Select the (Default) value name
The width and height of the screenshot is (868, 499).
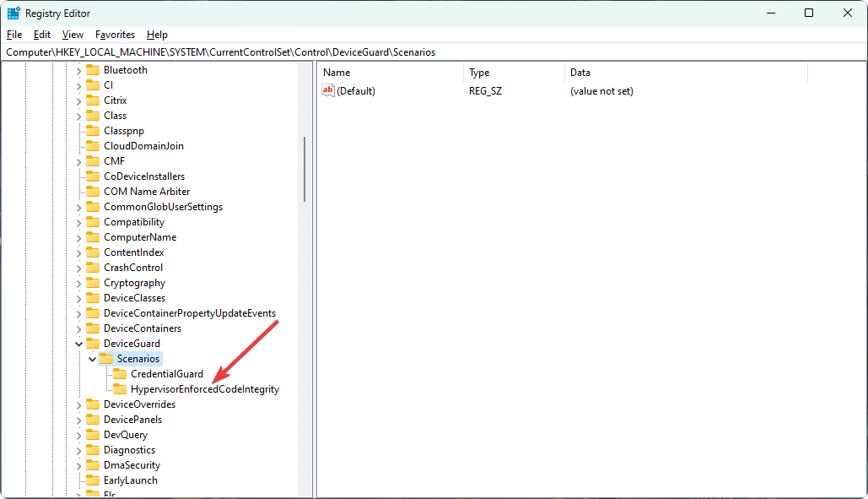[x=356, y=91]
